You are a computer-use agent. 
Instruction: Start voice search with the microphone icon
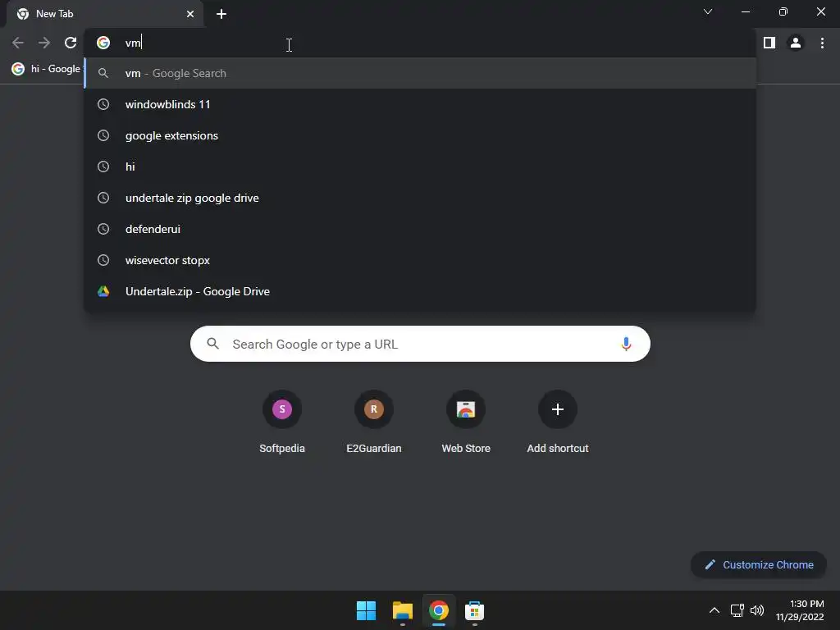(x=626, y=344)
